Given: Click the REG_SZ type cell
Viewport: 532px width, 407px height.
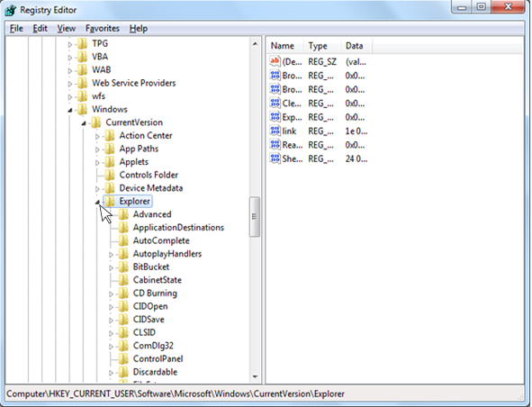Looking at the screenshot, I should tap(322, 62).
